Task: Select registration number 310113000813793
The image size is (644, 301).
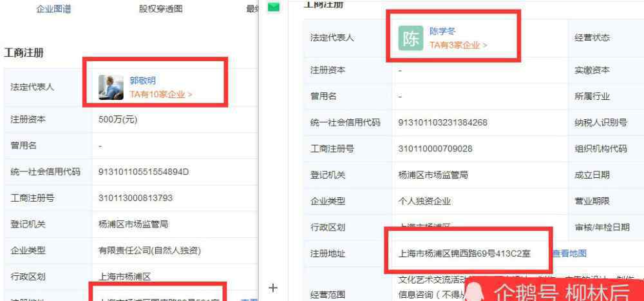Action: coord(135,198)
